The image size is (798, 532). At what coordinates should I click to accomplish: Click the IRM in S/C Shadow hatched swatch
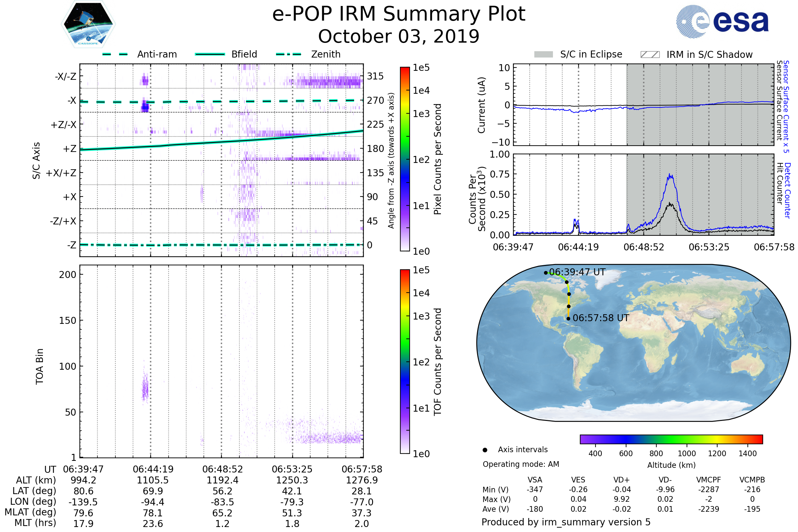pos(650,54)
